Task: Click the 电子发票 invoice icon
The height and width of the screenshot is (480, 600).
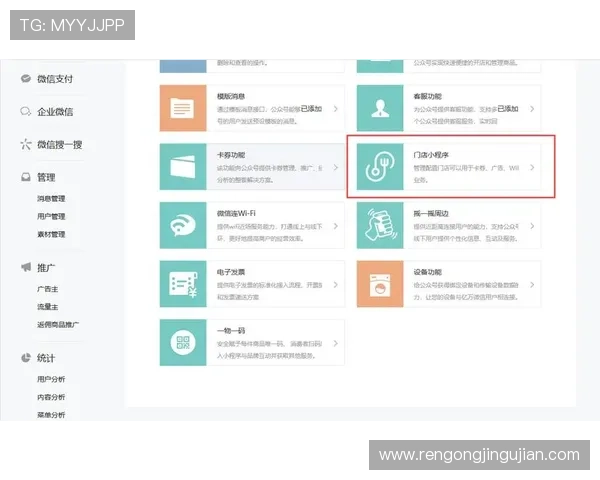Action: [183, 284]
